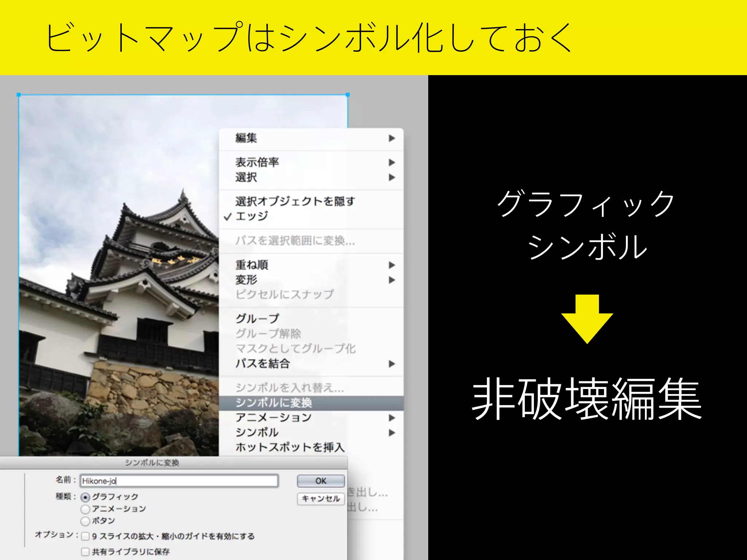Open the 変形 submenu

[x=311, y=280]
